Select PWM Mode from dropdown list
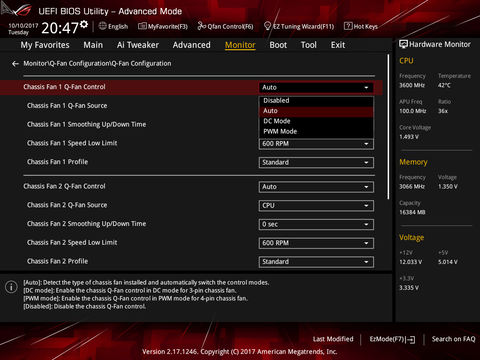Image resolution: width=480 pixels, height=360 pixels. pyautogui.click(x=316, y=132)
